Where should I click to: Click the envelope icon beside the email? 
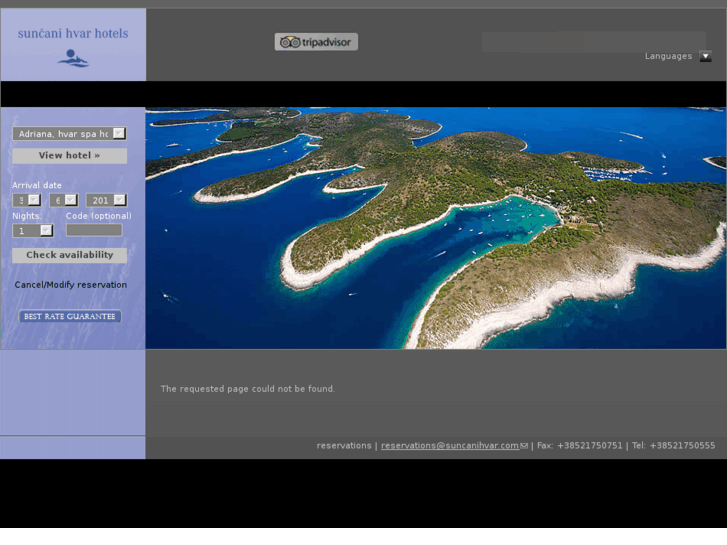pos(524,446)
